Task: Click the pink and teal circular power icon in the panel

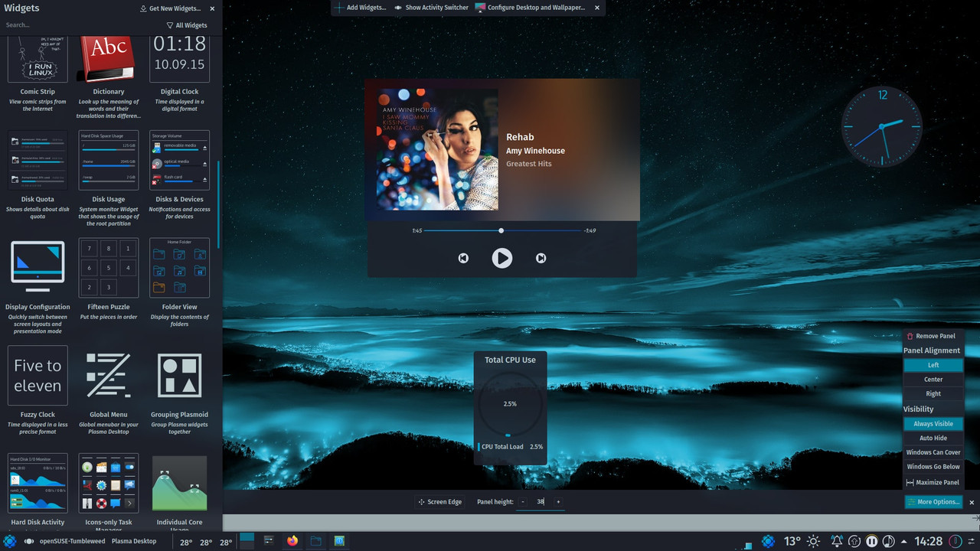Action: coord(955,541)
